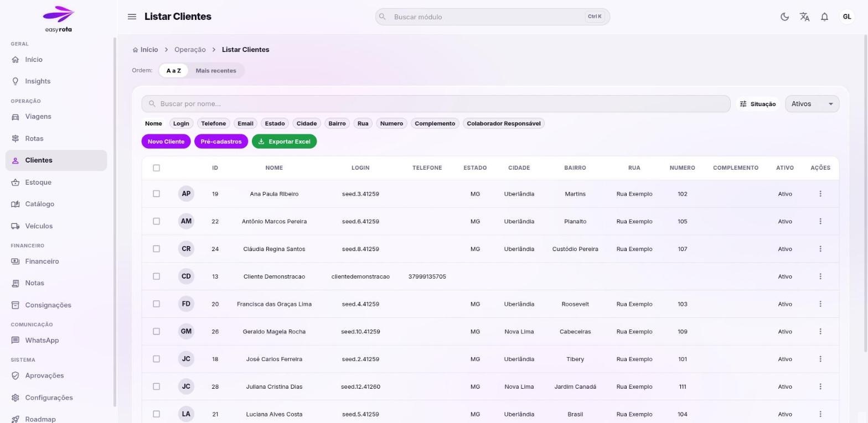
Task: Open the GL user avatar menu
Action: 847,17
